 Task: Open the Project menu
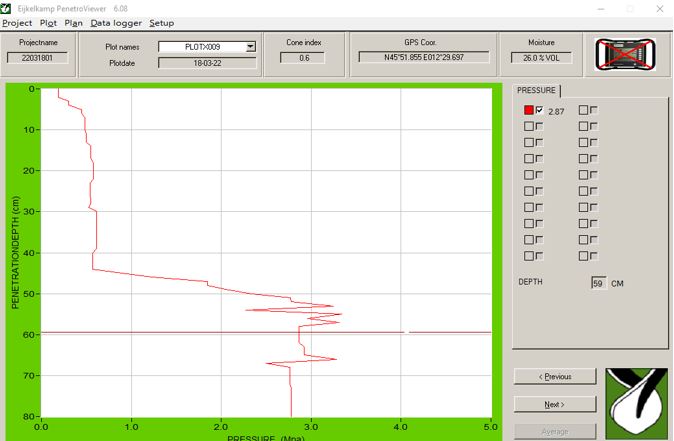tap(17, 23)
